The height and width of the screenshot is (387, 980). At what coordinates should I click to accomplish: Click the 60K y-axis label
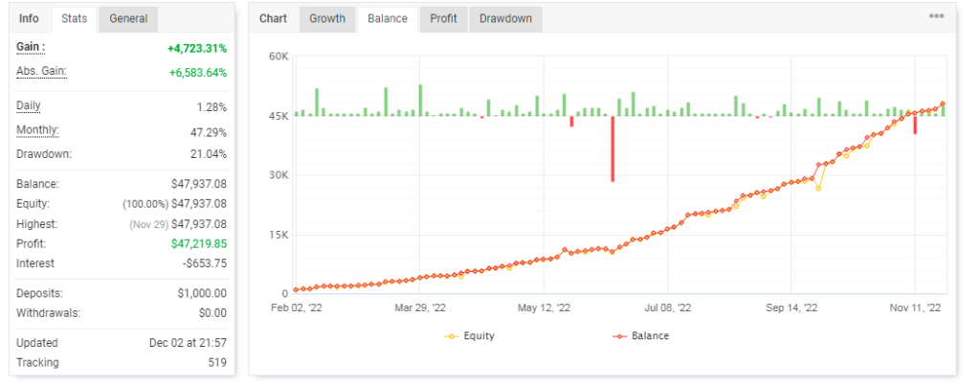(278, 57)
